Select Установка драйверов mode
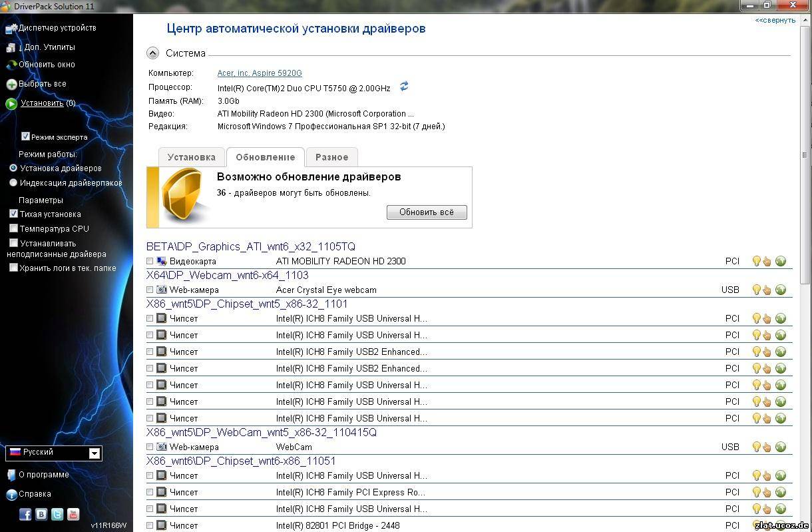 tap(13, 168)
